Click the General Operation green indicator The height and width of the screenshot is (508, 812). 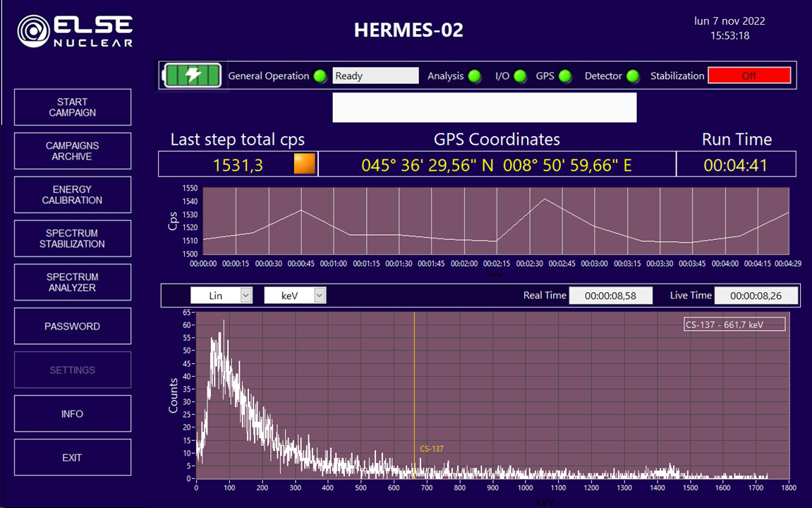click(x=320, y=76)
